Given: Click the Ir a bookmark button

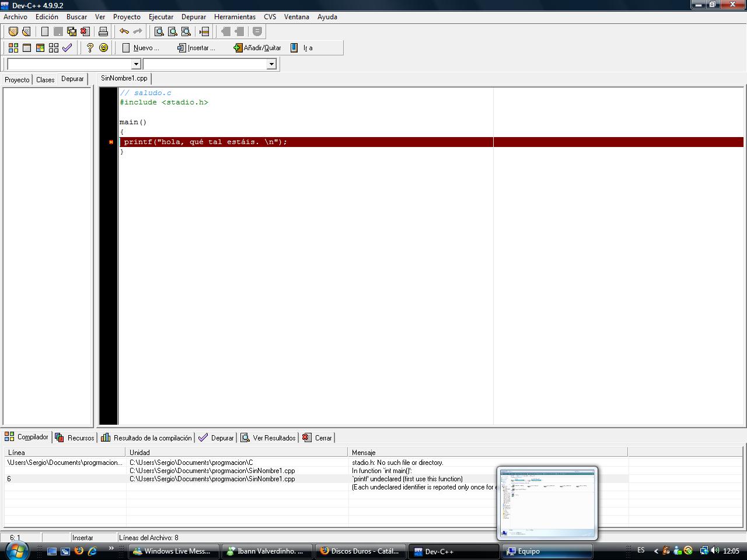Looking at the screenshot, I should coord(302,48).
